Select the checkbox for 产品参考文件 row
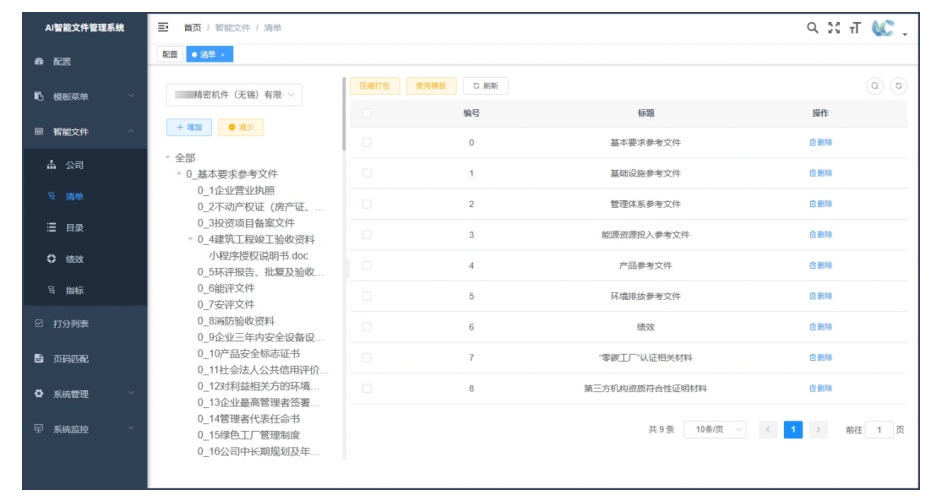 coord(367,265)
